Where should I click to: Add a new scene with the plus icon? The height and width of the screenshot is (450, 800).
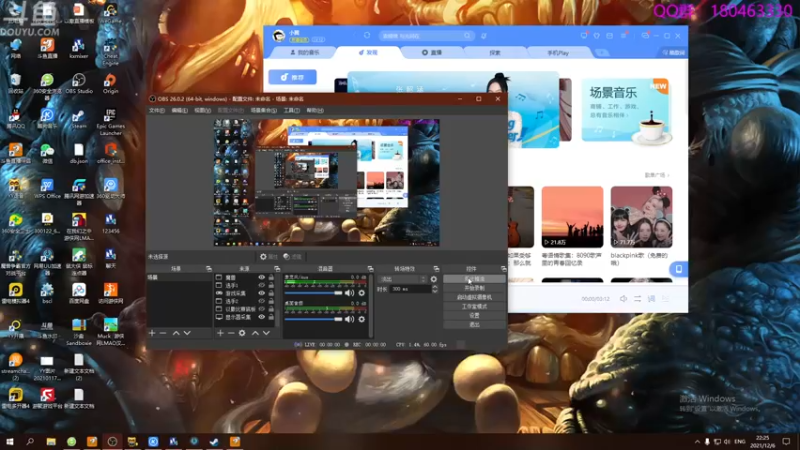point(152,333)
